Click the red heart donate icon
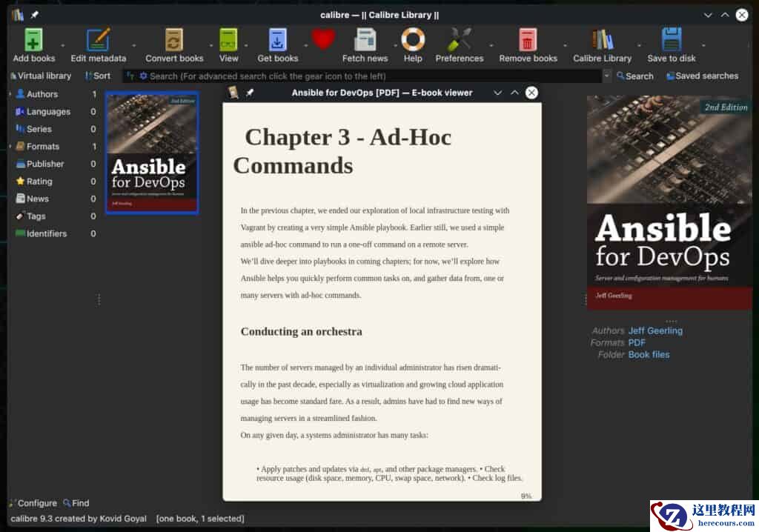Image resolution: width=759 pixels, height=532 pixels. point(323,39)
